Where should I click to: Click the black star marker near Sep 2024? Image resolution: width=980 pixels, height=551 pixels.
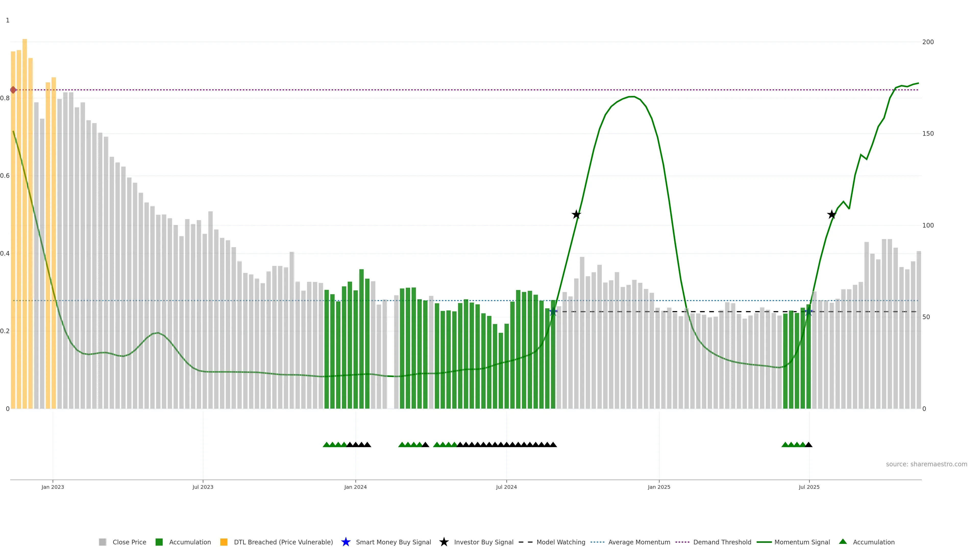pyautogui.click(x=576, y=215)
